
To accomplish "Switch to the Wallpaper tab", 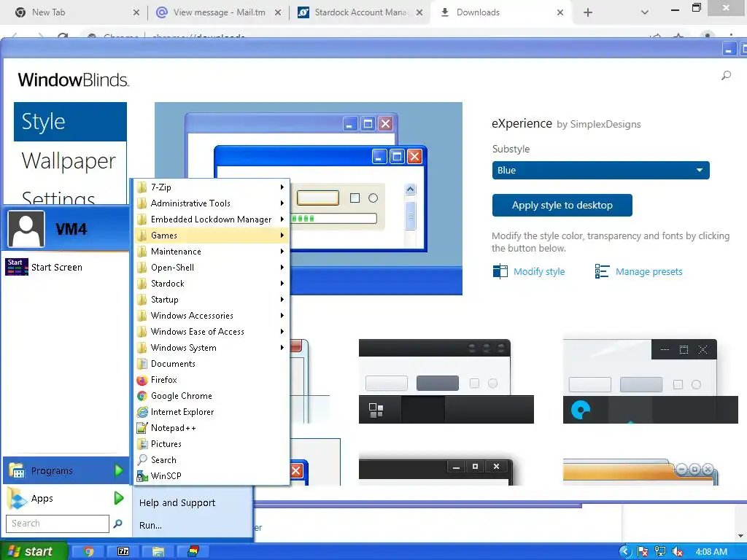I will coord(71,161).
